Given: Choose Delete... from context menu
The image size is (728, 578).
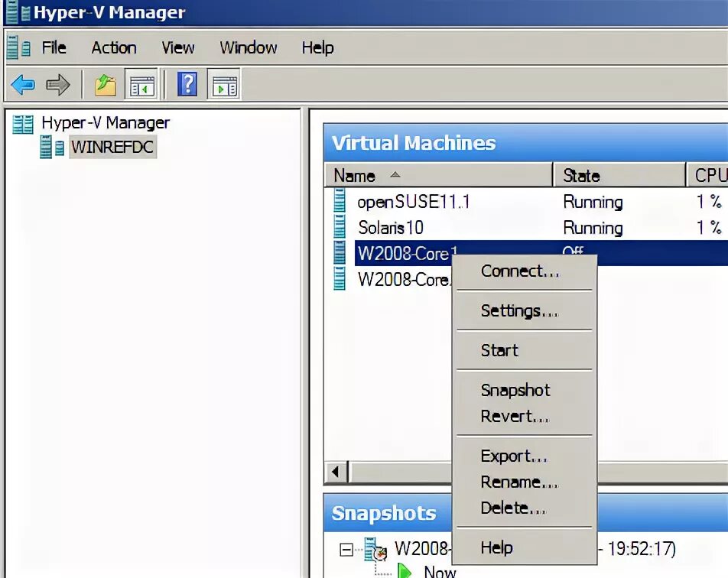Looking at the screenshot, I should pos(524,508).
